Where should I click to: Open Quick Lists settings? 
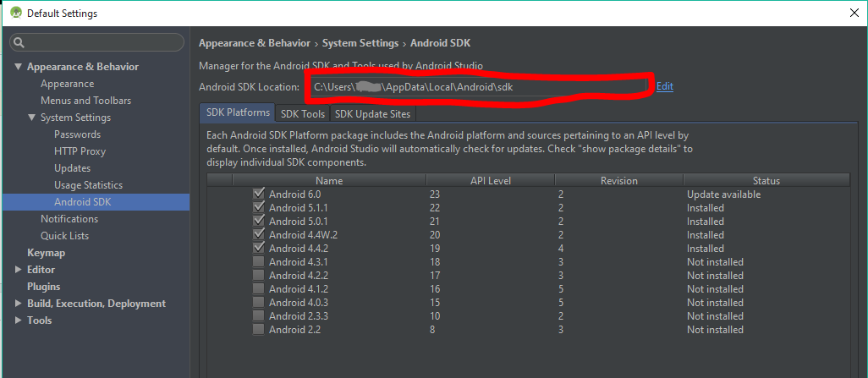click(x=64, y=236)
